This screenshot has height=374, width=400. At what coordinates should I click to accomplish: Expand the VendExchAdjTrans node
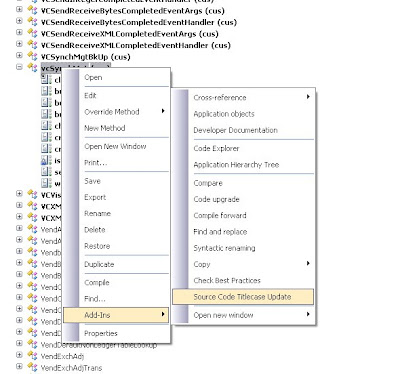pos(19,366)
